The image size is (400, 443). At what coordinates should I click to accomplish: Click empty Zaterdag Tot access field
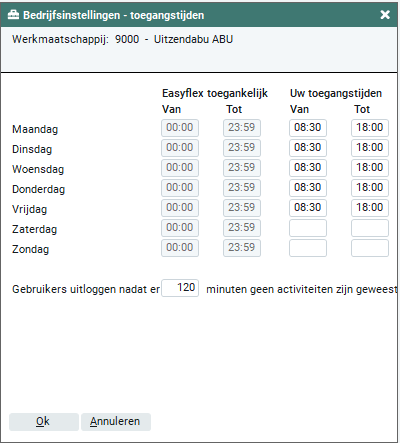coord(370,228)
